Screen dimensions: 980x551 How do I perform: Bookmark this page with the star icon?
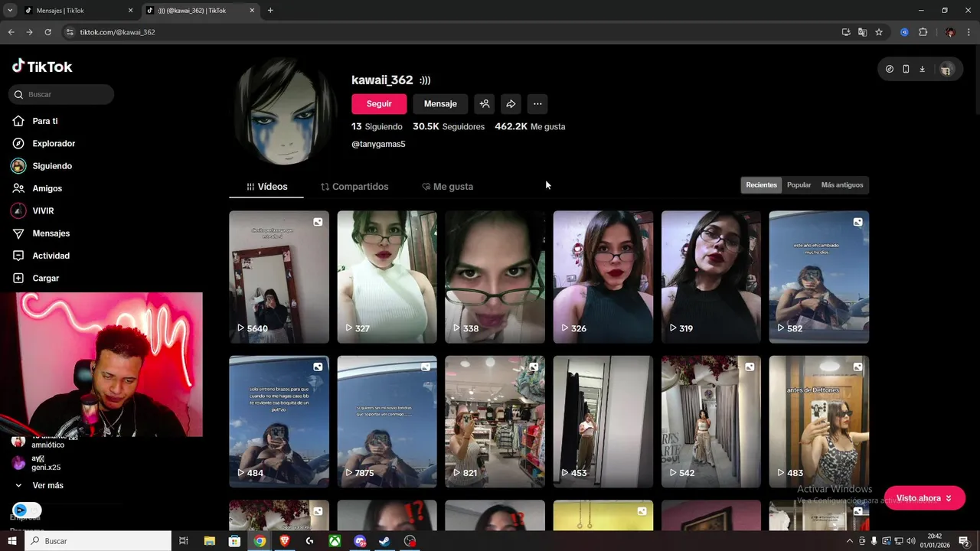(x=879, y=32)
